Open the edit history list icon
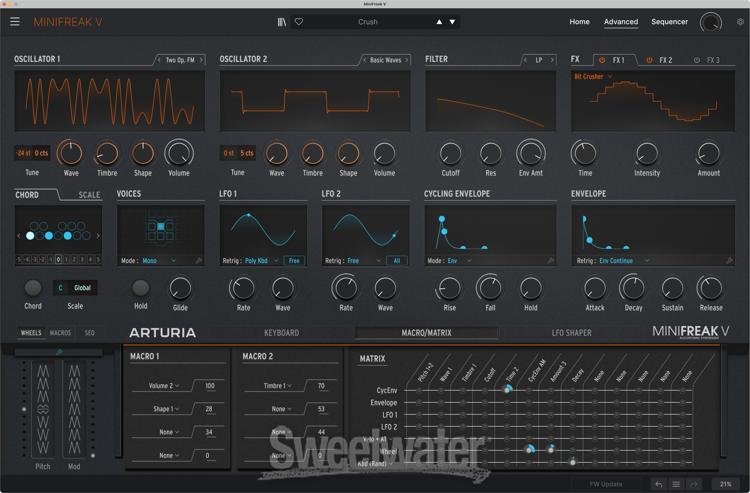750x493 pixels. point(676,484)
